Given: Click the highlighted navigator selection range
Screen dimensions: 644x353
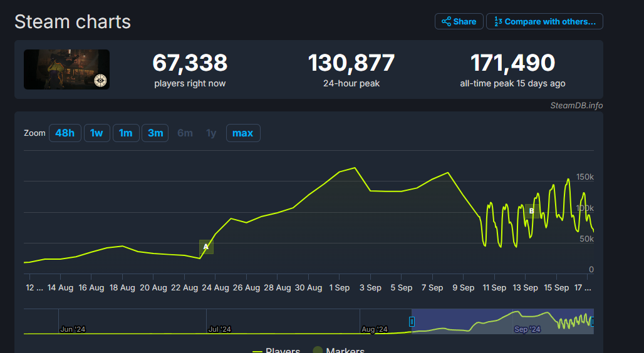Looking at the screenshot, I should 502,321.
